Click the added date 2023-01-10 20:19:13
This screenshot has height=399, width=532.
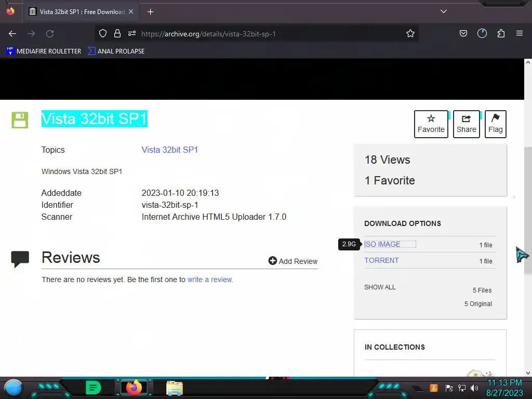180,193
